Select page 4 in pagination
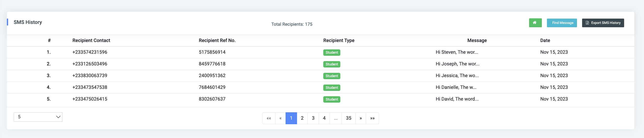 324,118
